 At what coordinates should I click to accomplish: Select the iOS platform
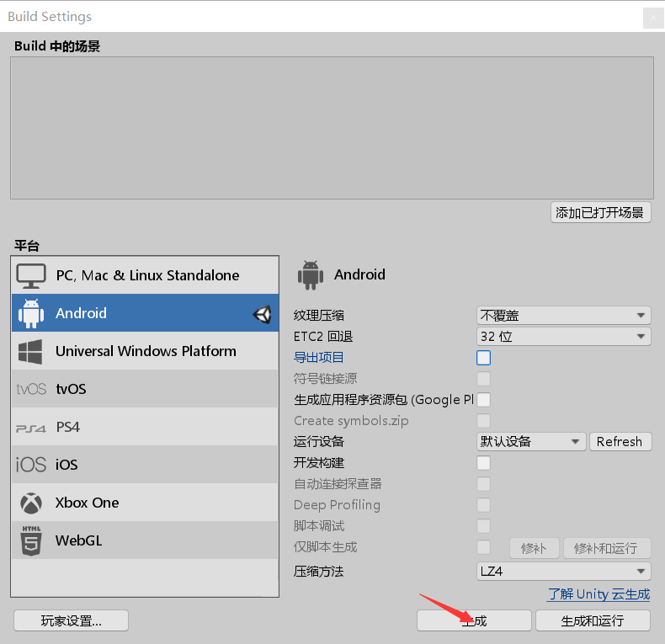point(145,465)
